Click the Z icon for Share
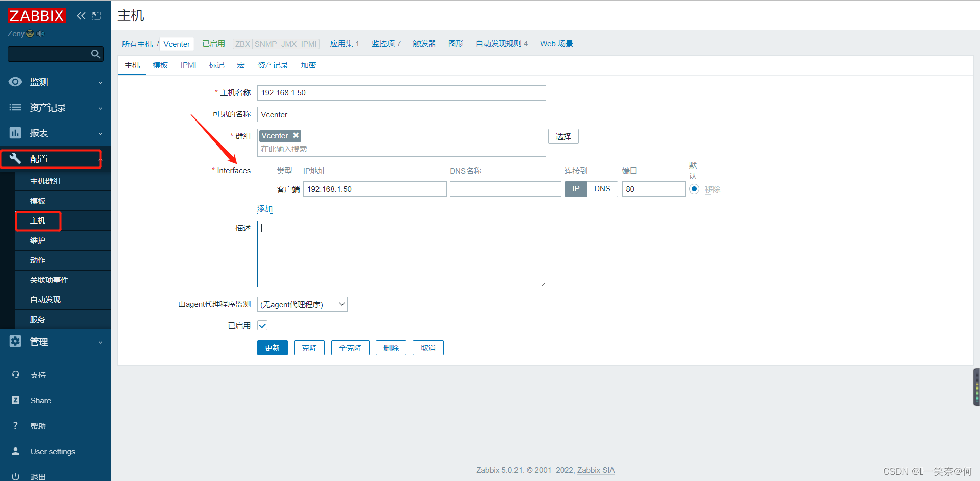This screenshot has width=980, height=481. [x=15, y=400]
